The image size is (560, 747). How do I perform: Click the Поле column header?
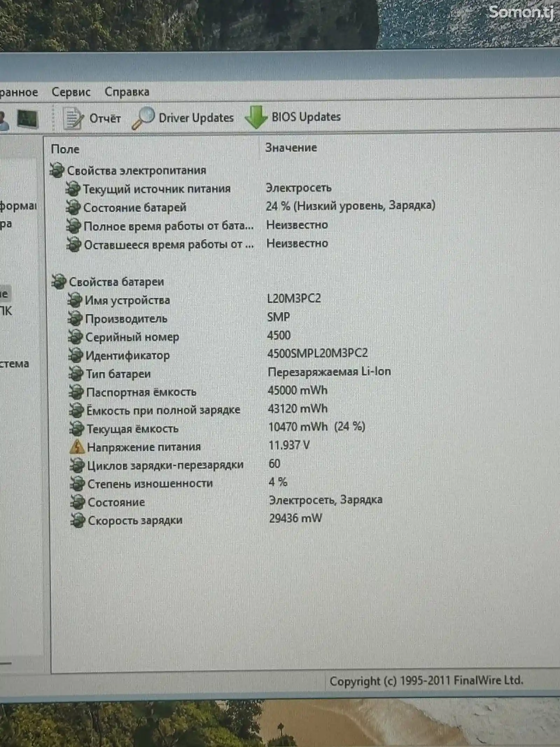65,150
